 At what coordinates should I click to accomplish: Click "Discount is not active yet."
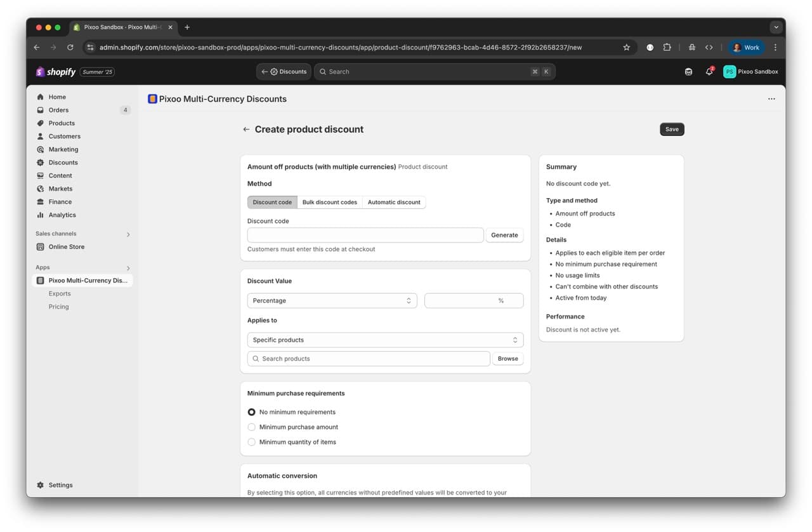[x=583, y=330]
